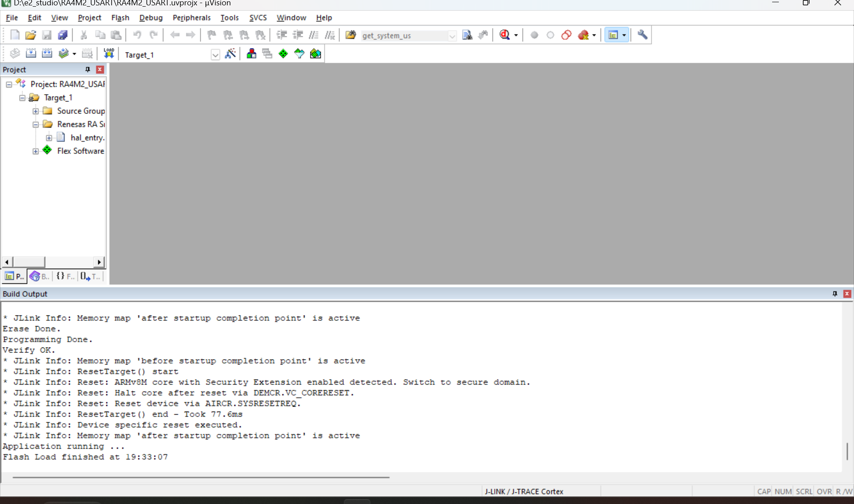This screenshot has width=854, height=504.
Task: Start or stop the debug session icon
Action: coord(505,35)
